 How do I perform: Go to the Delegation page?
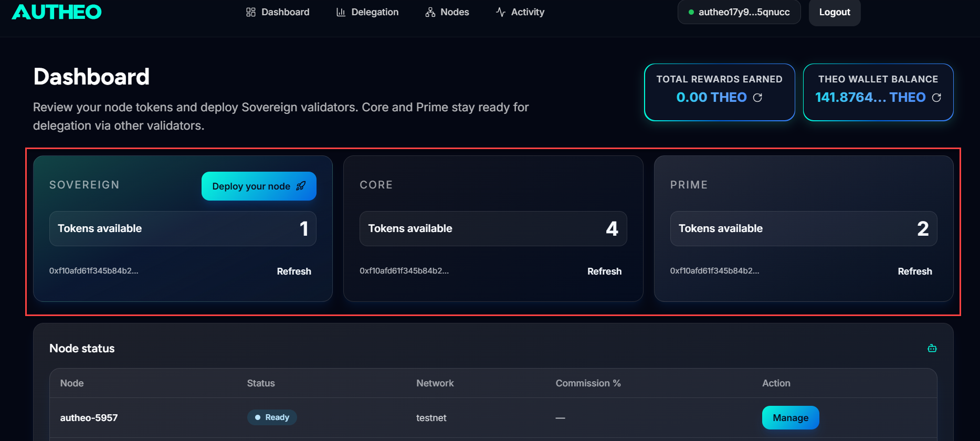(x=367, y=12)
